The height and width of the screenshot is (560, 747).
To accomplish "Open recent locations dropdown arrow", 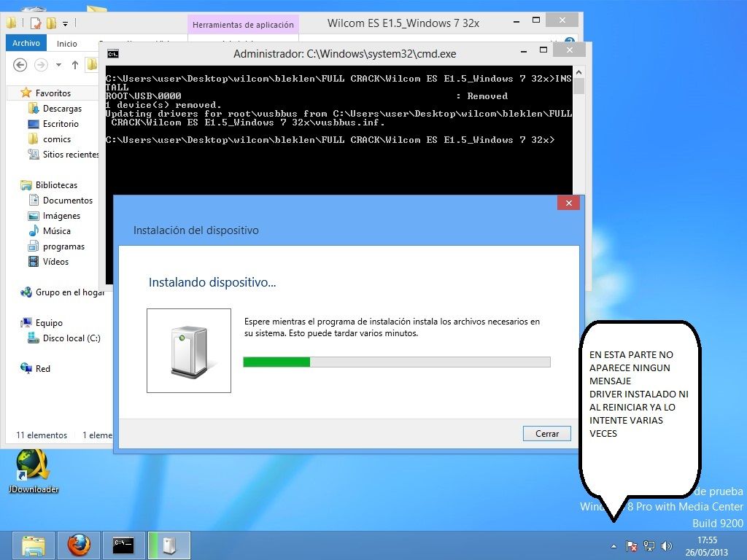I will [x=58, y=65].
